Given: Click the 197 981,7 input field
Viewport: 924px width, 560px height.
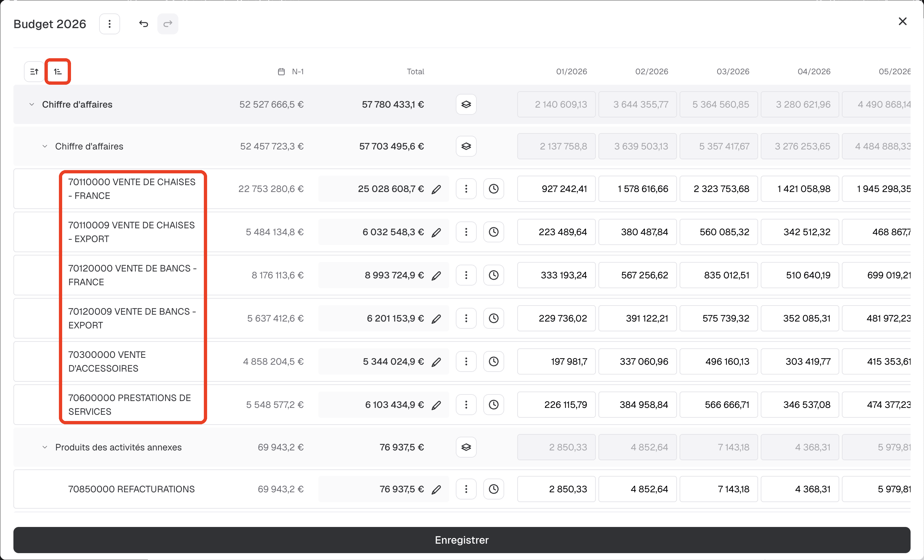Looking at the screenshot, I should coord(557,361).
